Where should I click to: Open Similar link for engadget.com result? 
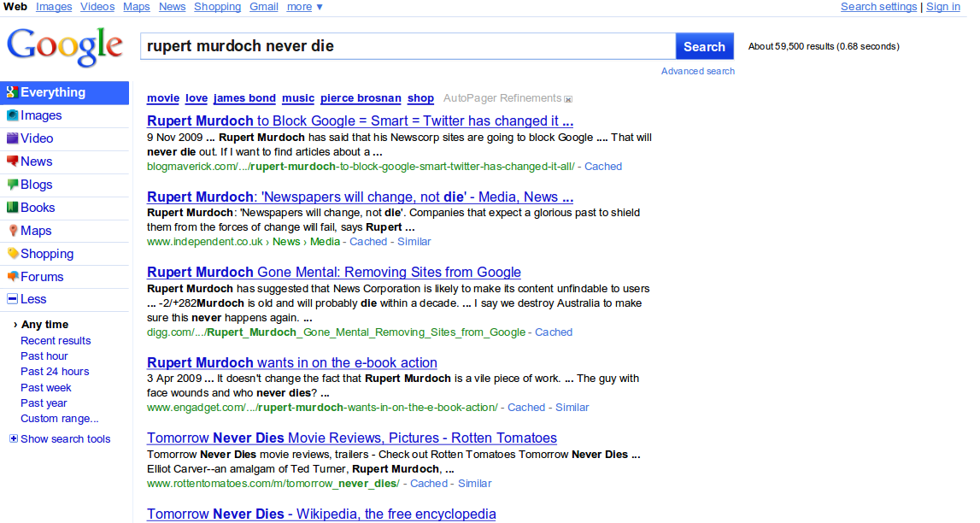point(572,408)
